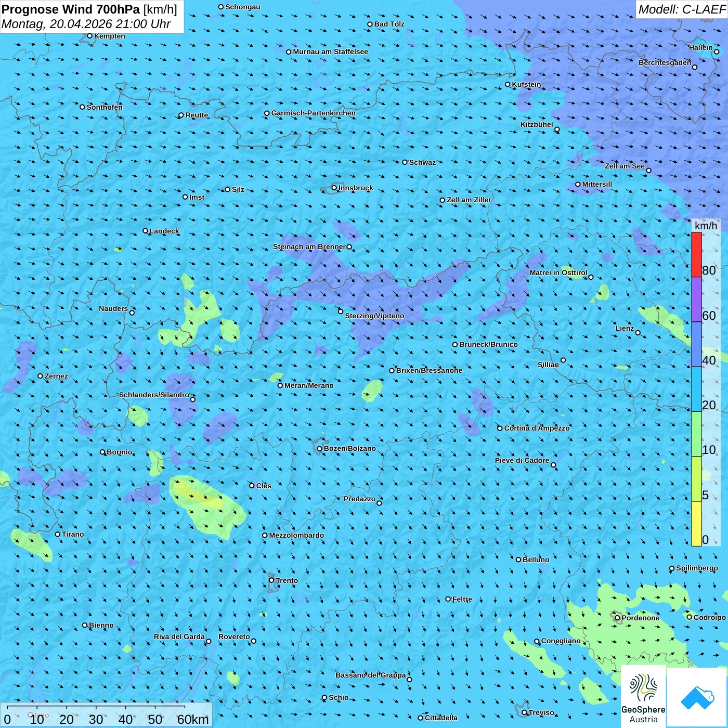
Task: Click the blue cloud logo icon
Action: [697, 698]
